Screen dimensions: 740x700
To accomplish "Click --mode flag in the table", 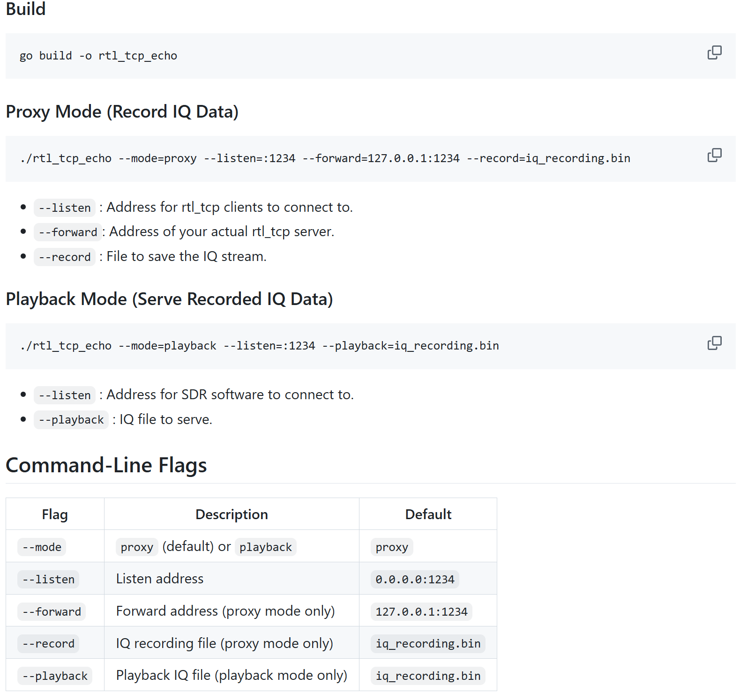I will click(x=42, y=547).
